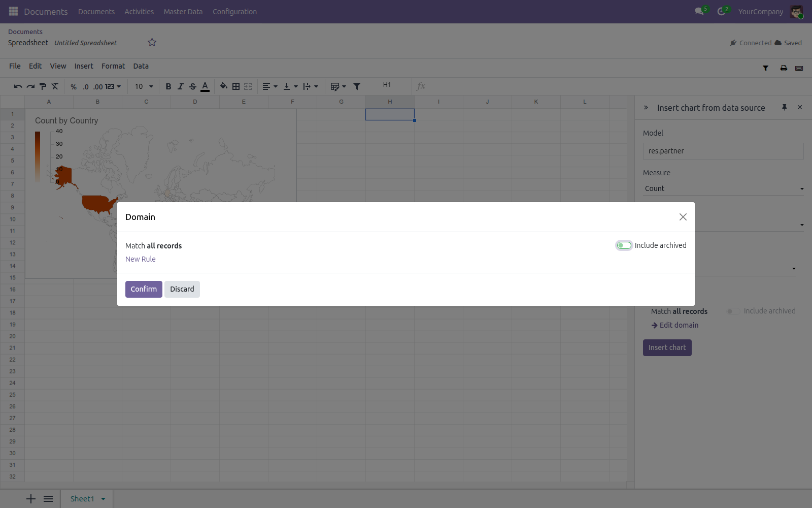This screenshot has height=508, width=812.
Task: Toggle Include archived in side panel
Action: [732, 311]
